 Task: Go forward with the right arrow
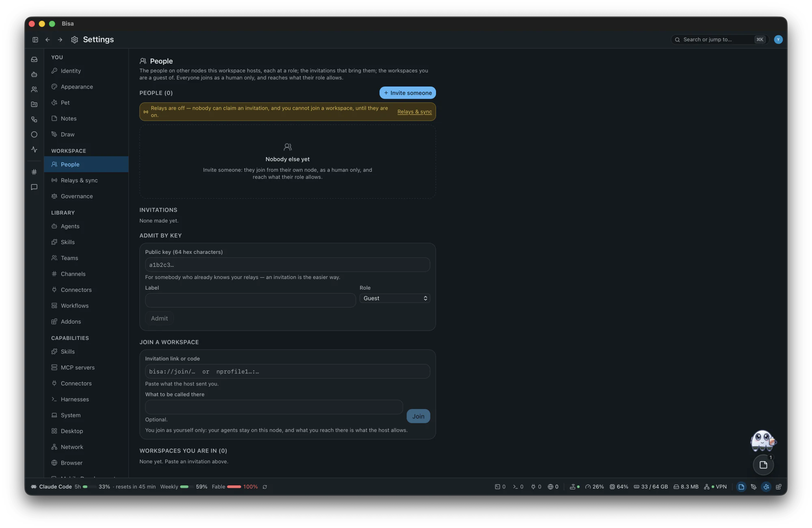[x=60, y=40]
